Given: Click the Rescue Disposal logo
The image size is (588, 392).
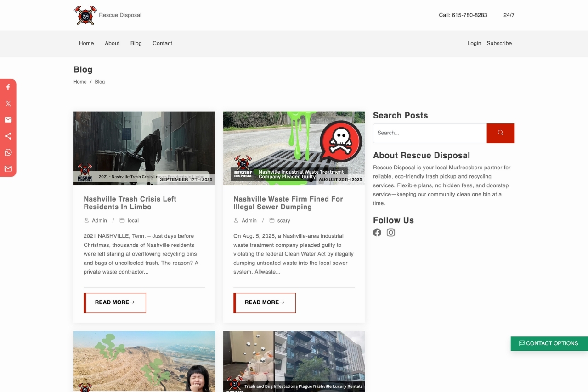Looking at the screenshot, I should 86,15.
